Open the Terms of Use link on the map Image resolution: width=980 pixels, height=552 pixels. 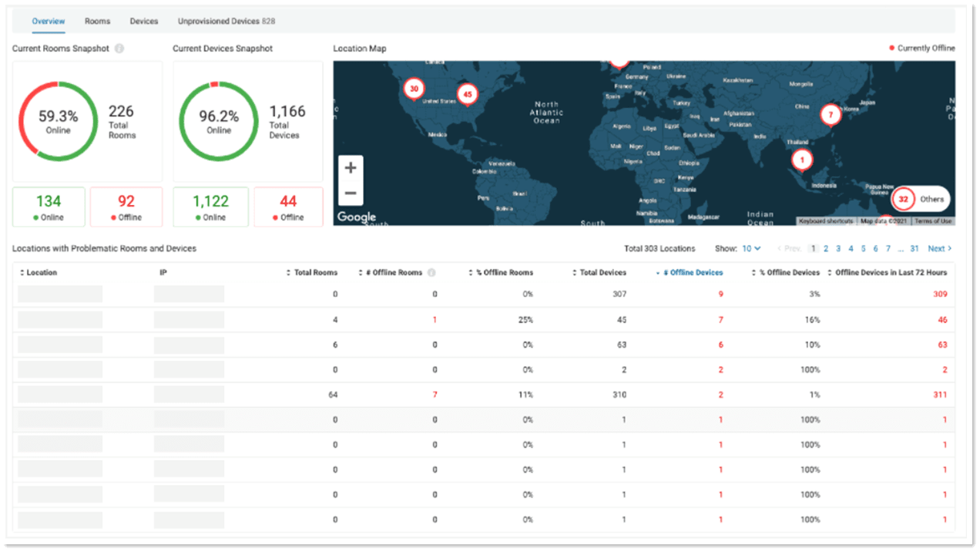click(x=934, y=221)
